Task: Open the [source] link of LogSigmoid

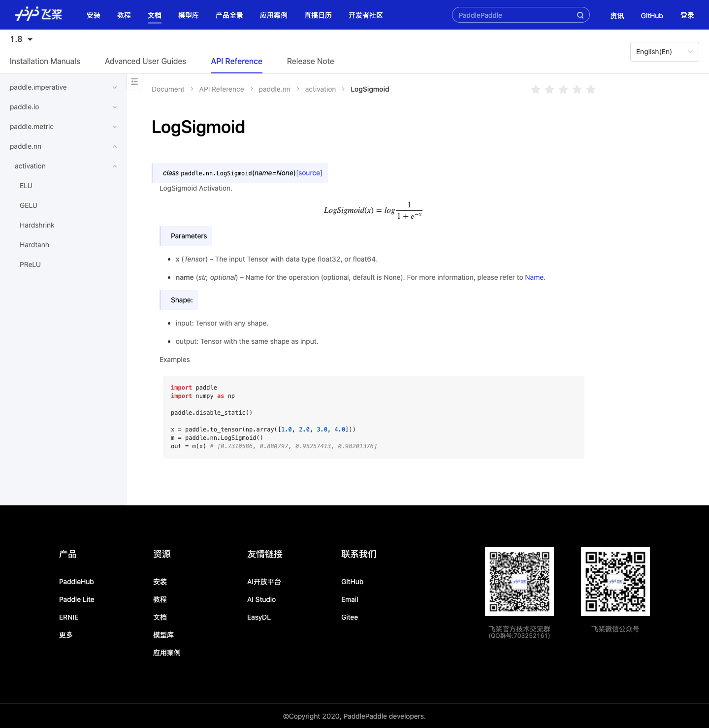Action: 309,173
